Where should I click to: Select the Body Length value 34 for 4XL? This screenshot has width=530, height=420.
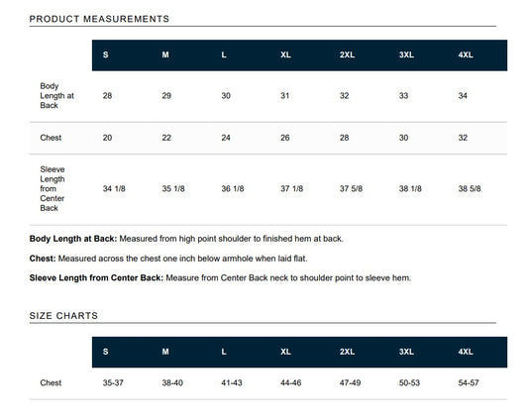point(463,96)
